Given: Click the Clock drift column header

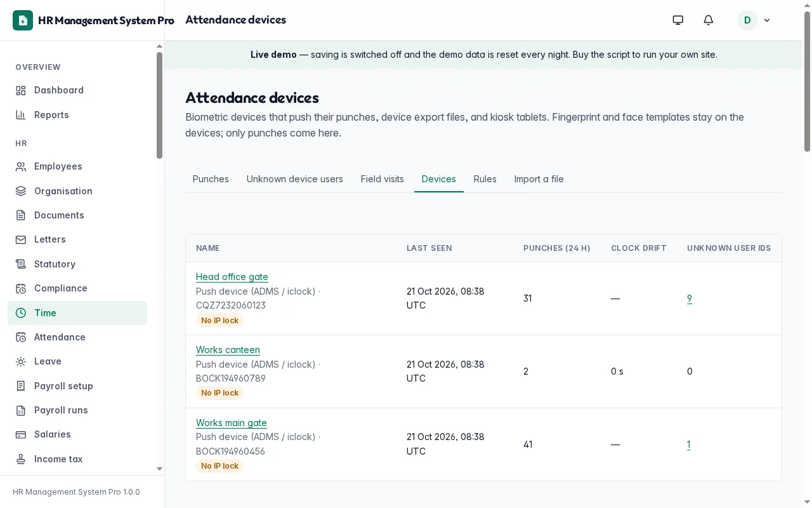Looking at the screenshot, I should tap(639, 248).
